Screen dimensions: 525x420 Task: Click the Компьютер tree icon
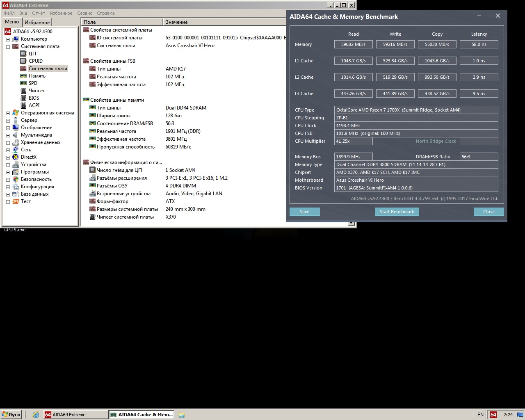coord(16,39)
